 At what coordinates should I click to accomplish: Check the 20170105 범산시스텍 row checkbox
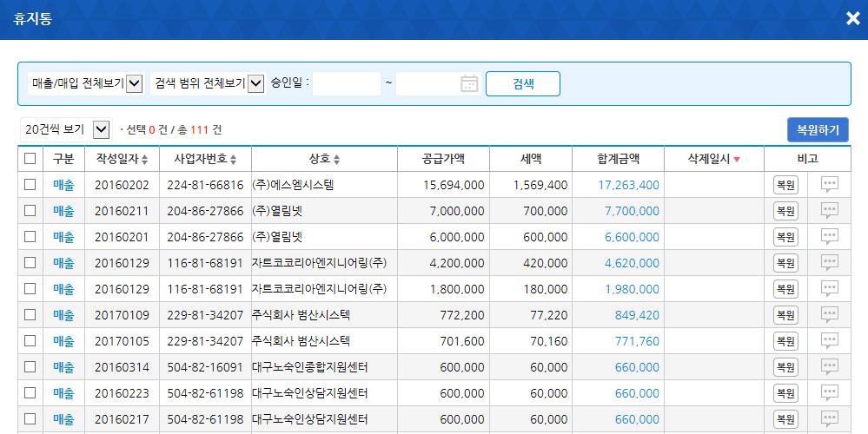click(30, 340)
